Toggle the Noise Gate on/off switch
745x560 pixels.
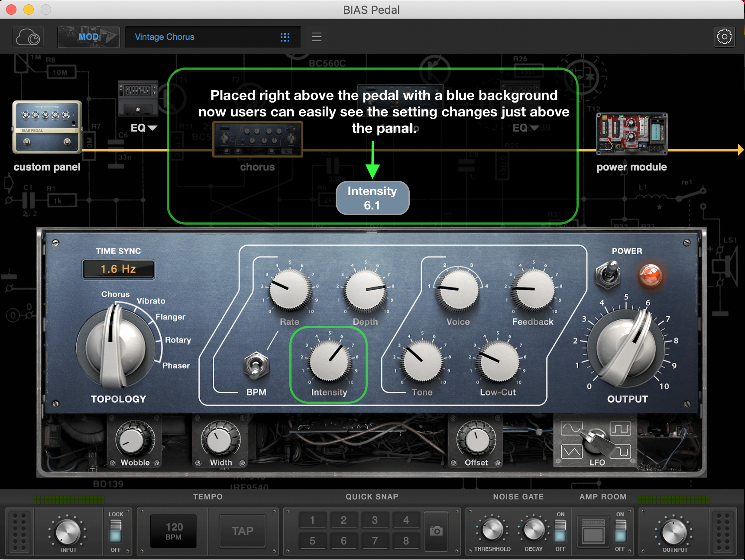[560, 531]
